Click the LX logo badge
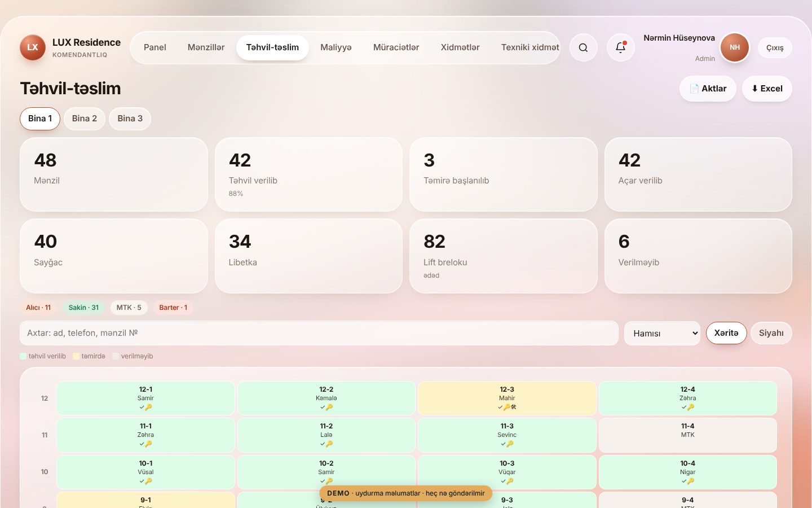The width and height of the screenshot is (812, 508). tap(33, 47)
